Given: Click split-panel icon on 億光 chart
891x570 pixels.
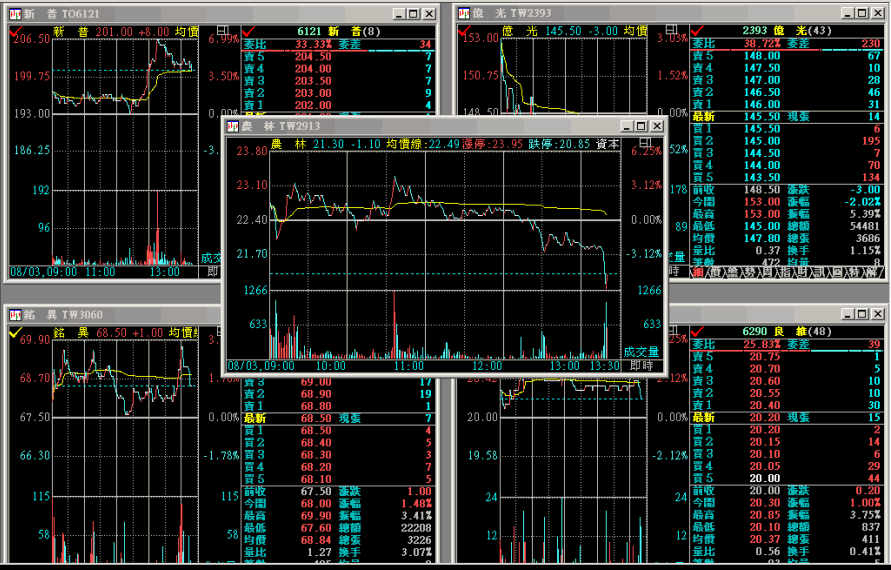Looking at the screenshot, I should point(672,30).
